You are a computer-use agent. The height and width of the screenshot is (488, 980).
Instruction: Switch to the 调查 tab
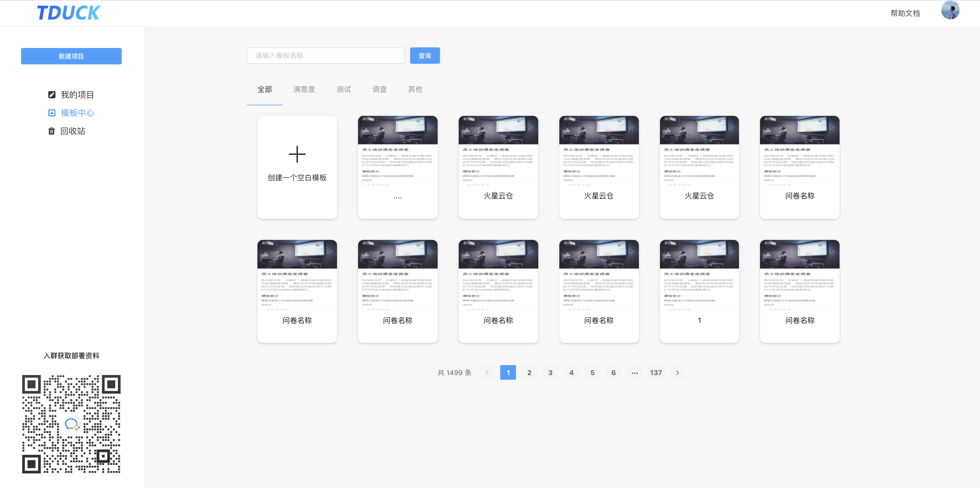(379, 90)
